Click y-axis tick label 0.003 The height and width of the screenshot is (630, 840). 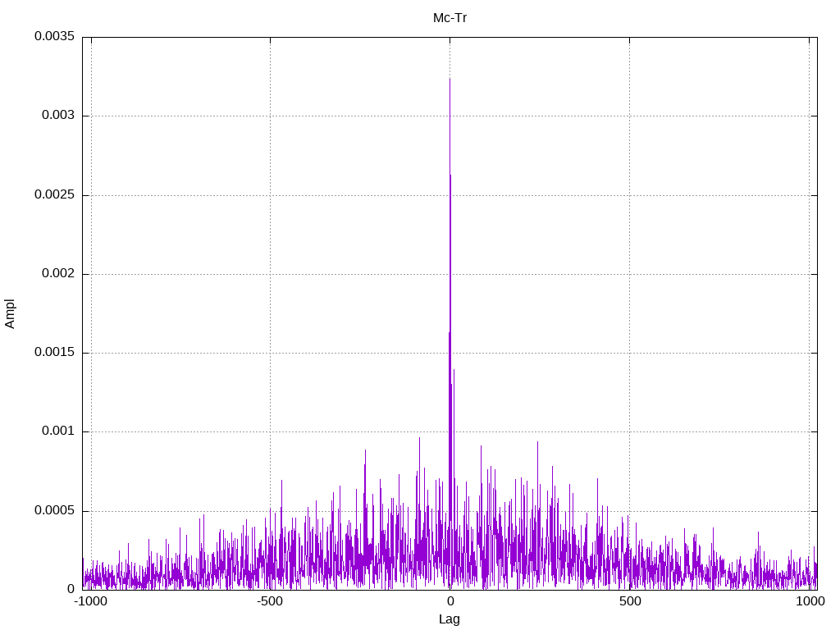58,116
